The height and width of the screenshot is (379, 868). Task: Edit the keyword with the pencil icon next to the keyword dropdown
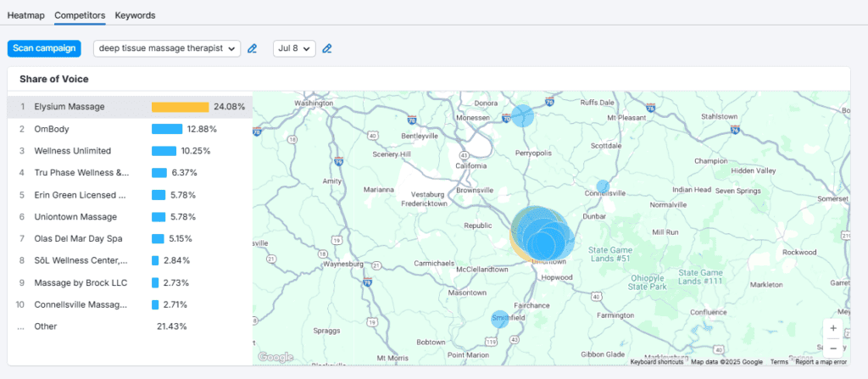[x=252, y=49]
